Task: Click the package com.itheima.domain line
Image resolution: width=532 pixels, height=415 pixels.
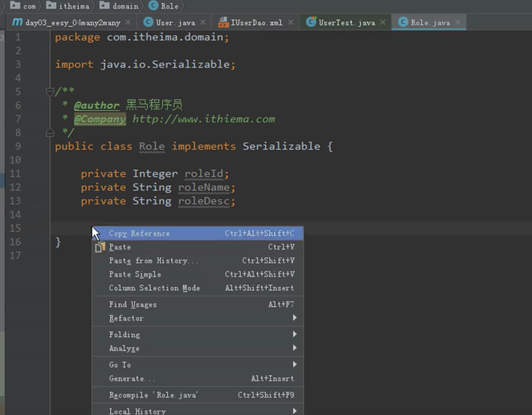Action: pyautogui.click(x=142, y=37)
